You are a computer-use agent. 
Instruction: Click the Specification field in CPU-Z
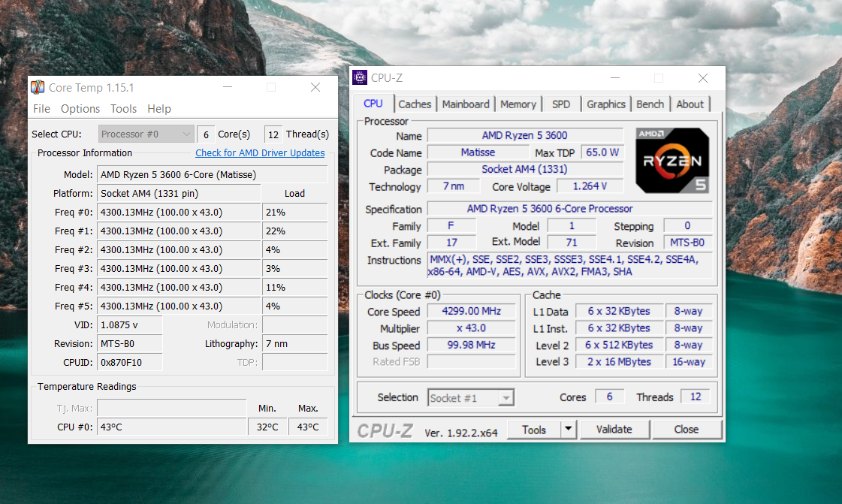tap(570, 208)
